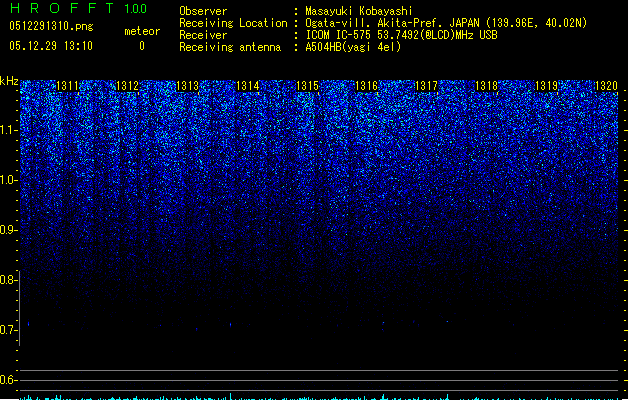Click the 0.6 frequency axis label

coord(8,380)
